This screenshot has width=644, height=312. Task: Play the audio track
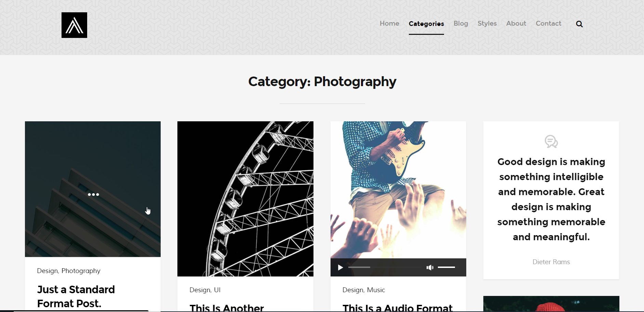pos(340,267)
